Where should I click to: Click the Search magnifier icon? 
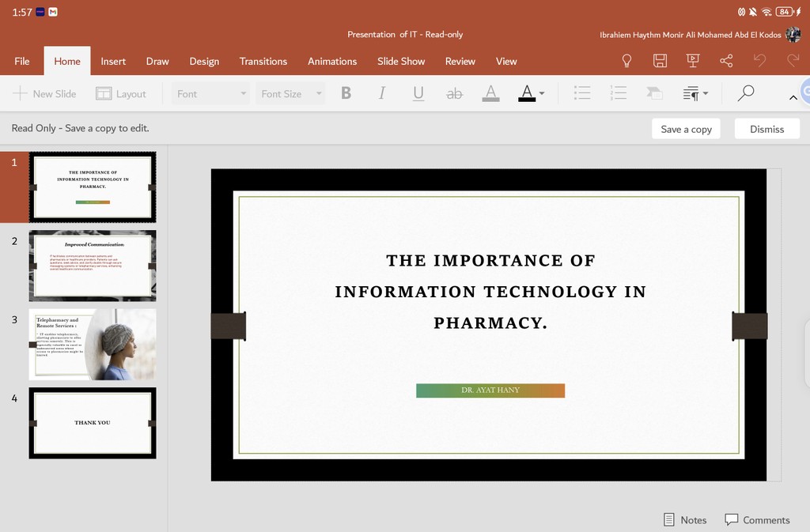coord(745,93)
